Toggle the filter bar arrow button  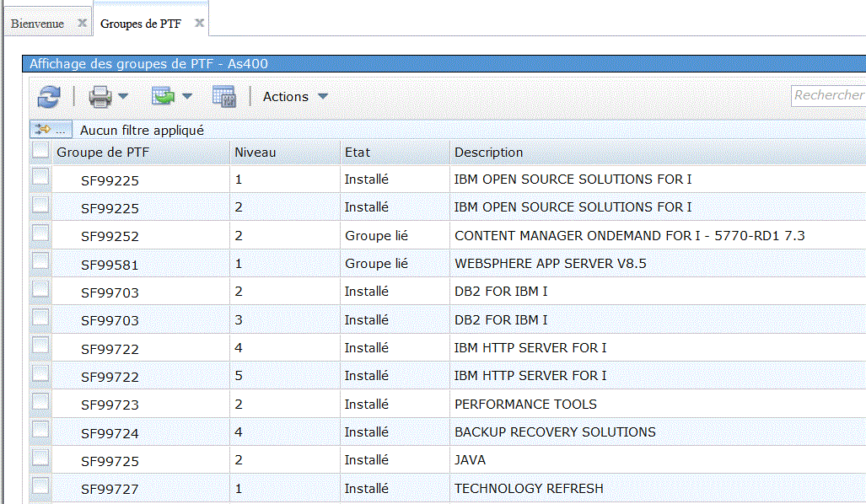pos(51,130)
